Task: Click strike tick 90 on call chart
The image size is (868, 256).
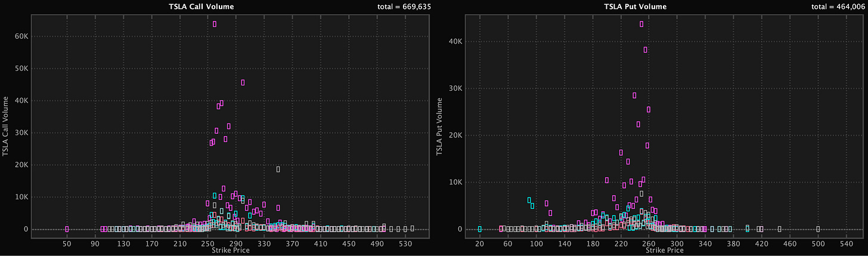Action: (95, 244)
